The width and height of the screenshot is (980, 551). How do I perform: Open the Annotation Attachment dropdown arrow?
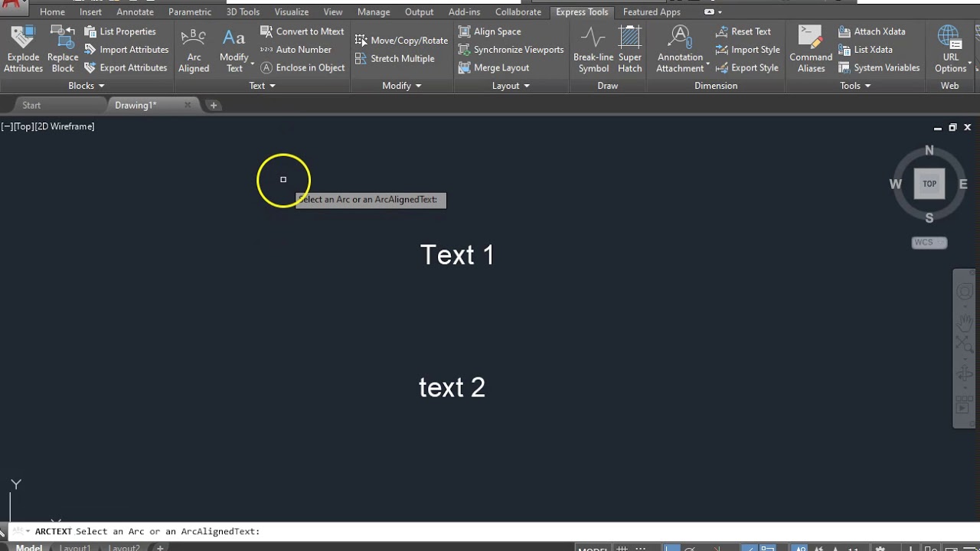click(707, 64)
